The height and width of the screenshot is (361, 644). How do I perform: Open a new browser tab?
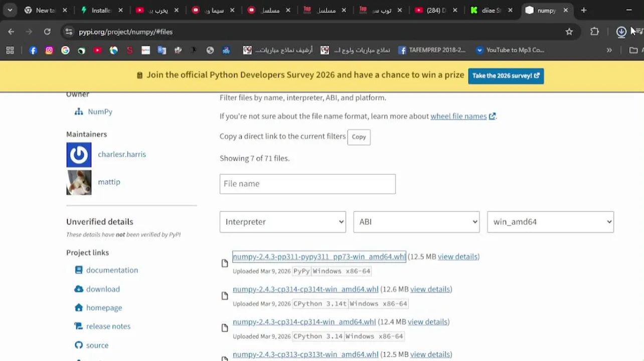pyautogui.click(x=583, y=10)
